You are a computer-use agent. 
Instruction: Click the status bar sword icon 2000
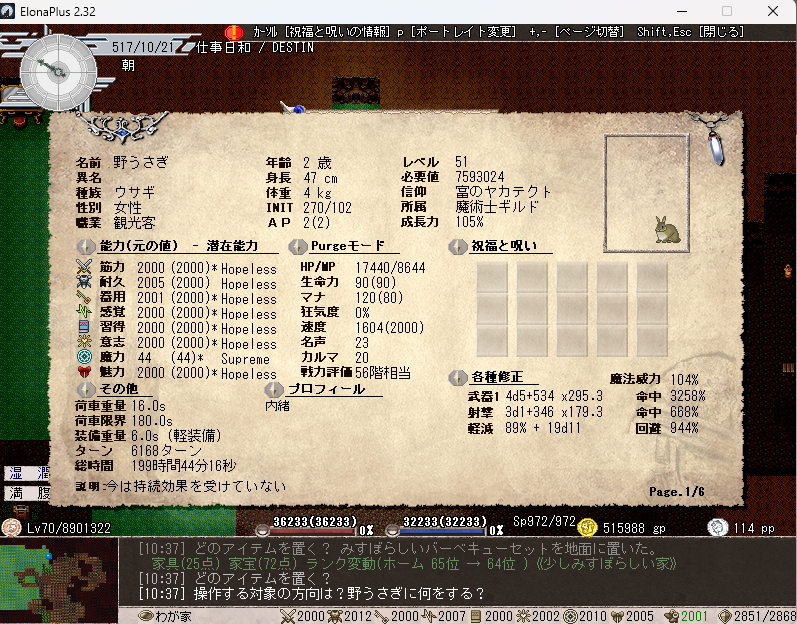point(288,616)
